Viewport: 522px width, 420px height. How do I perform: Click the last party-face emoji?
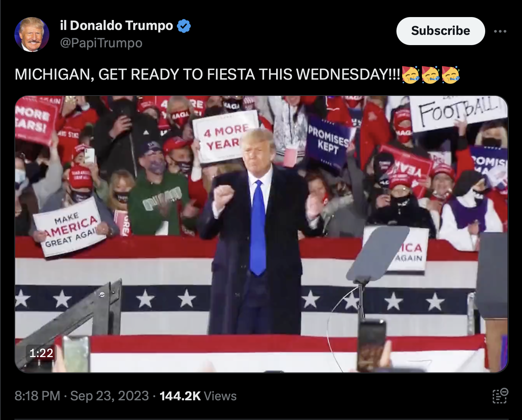(451, 74)
